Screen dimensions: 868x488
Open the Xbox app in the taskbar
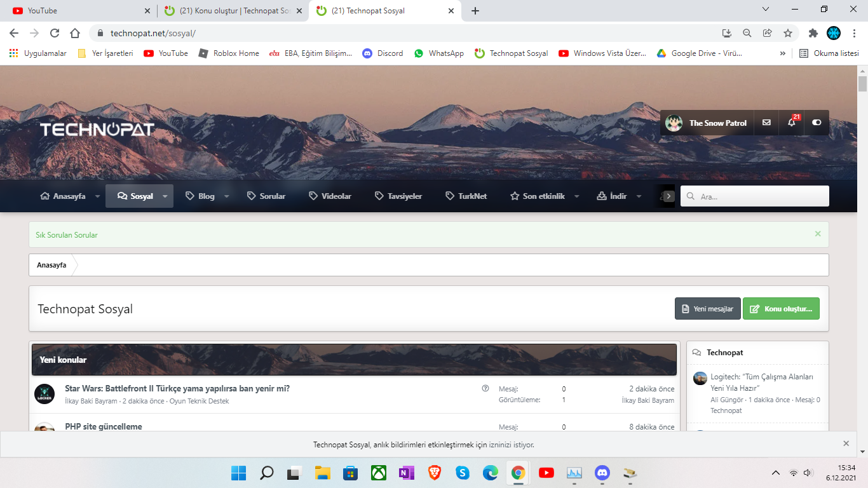pos(379,473)
